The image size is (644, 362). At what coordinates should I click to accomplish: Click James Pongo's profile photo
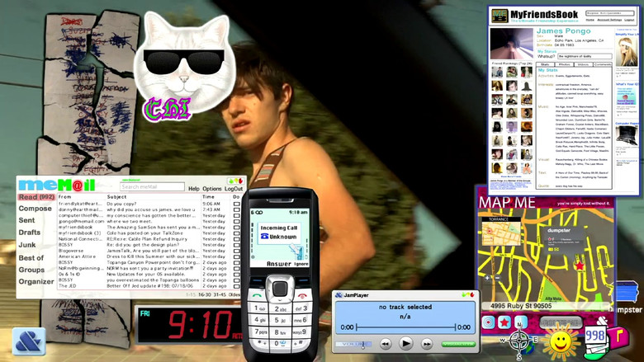(x=511, y=43)
